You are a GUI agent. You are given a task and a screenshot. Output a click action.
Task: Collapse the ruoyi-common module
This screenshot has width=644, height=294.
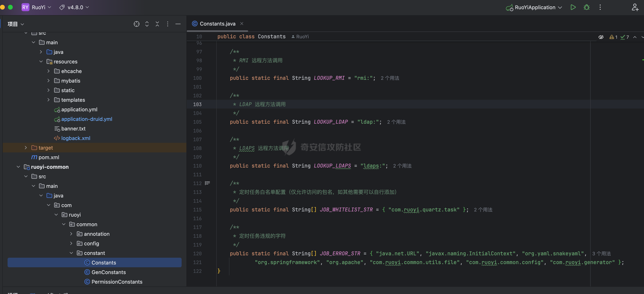click(x=18, y=167)
